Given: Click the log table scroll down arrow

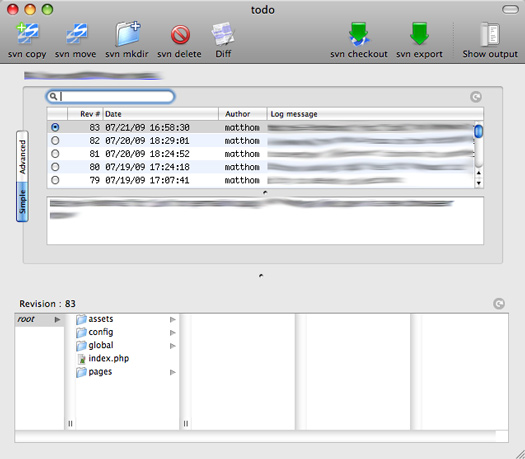Looking at the screenshot, I should point(479,183).
